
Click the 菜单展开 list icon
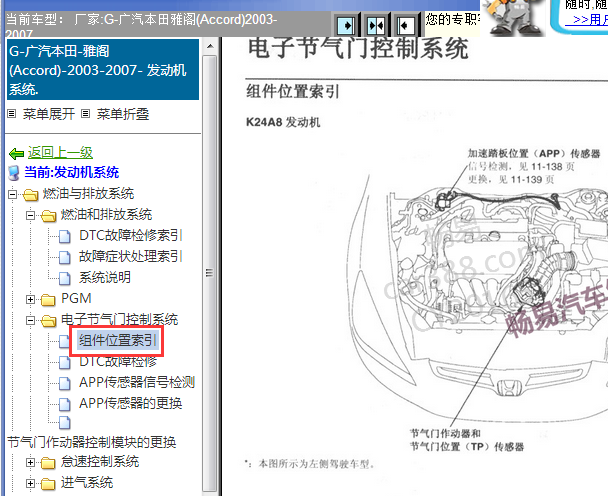[12, 114]
